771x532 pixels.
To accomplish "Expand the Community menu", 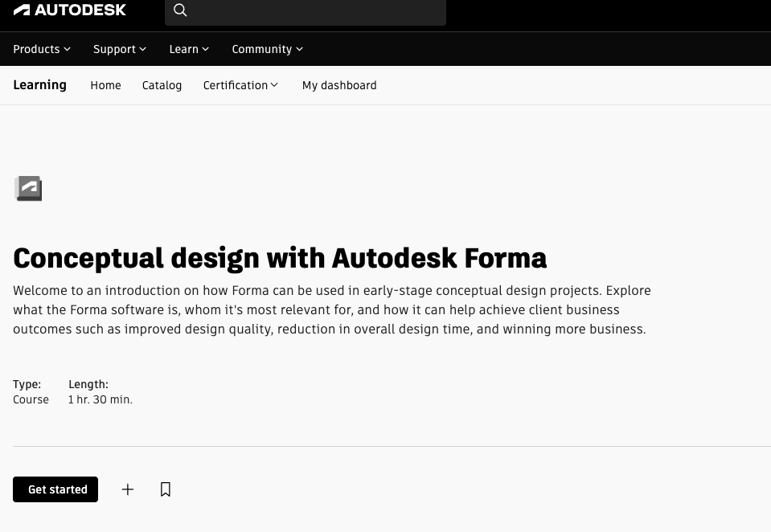I will click(266, 49).
